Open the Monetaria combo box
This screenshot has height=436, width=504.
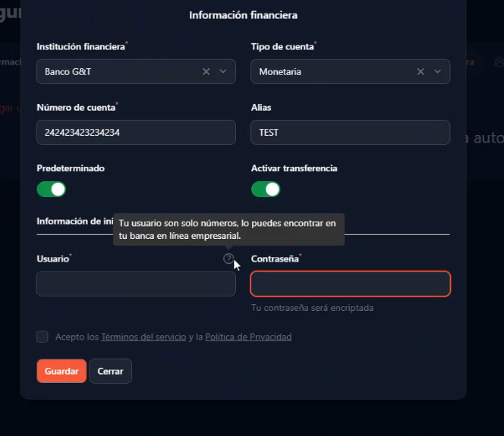pos(351,71)
